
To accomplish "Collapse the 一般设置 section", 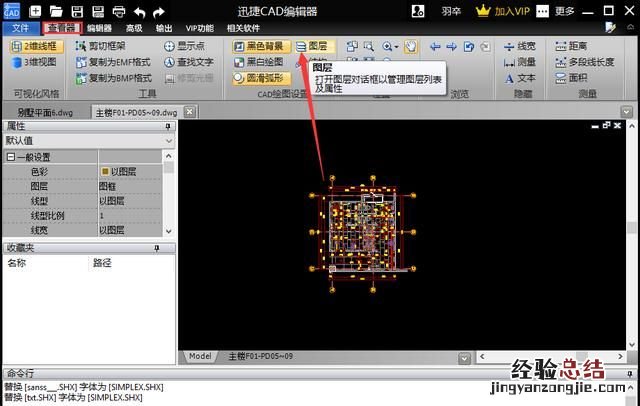I will [11, 157].
